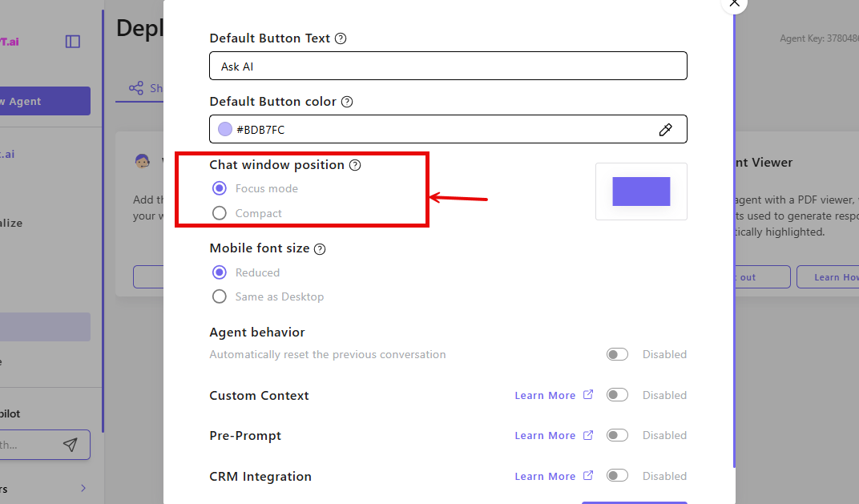Click the help icon next to Default Button color
This screenshot has width=859, height=504.
coord(346,101)
